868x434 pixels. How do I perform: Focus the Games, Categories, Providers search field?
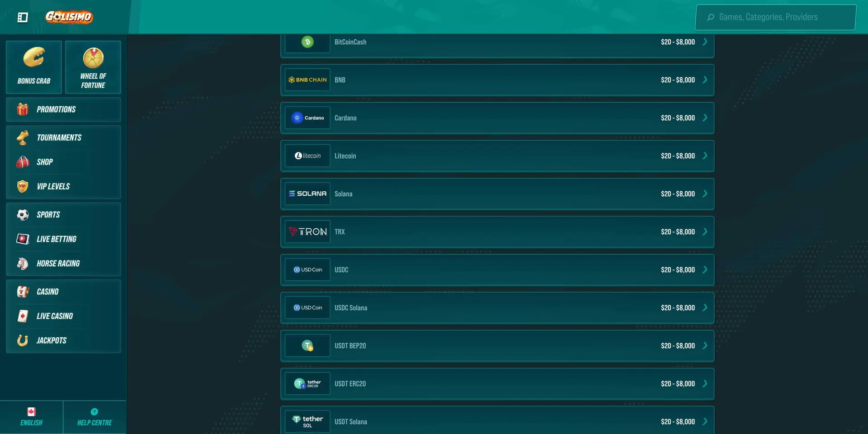click(x=775, y=17)
